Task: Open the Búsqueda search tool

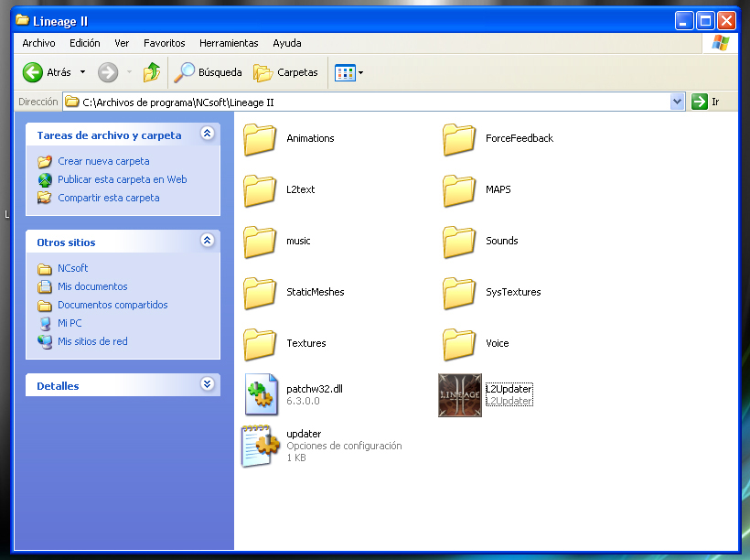Action: tap(208, 72)
